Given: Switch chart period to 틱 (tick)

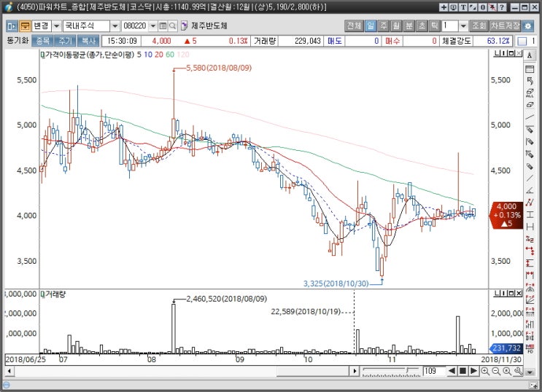Looking at the screenshot, I should click(x=435, y=26).
